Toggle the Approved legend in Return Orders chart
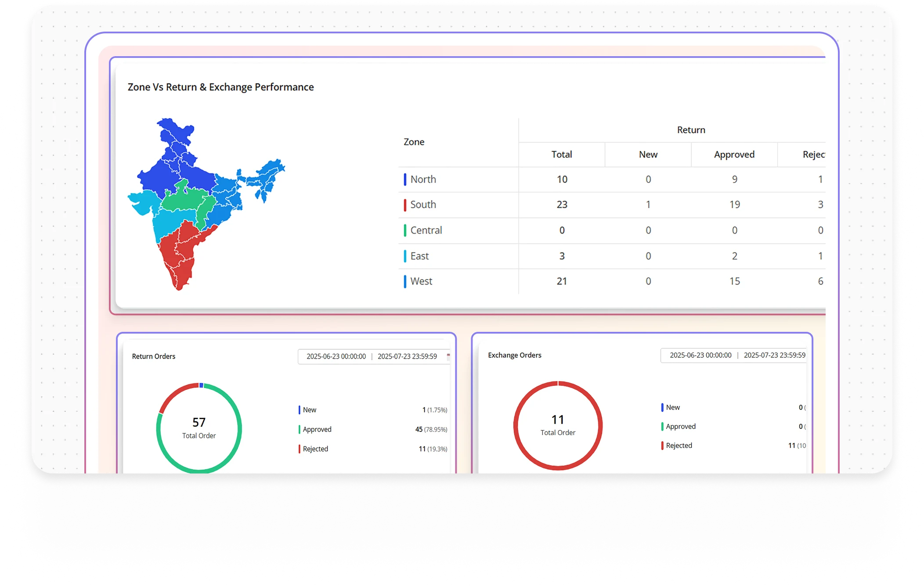This screenshot has width=924, height=586. click(300, 429)
